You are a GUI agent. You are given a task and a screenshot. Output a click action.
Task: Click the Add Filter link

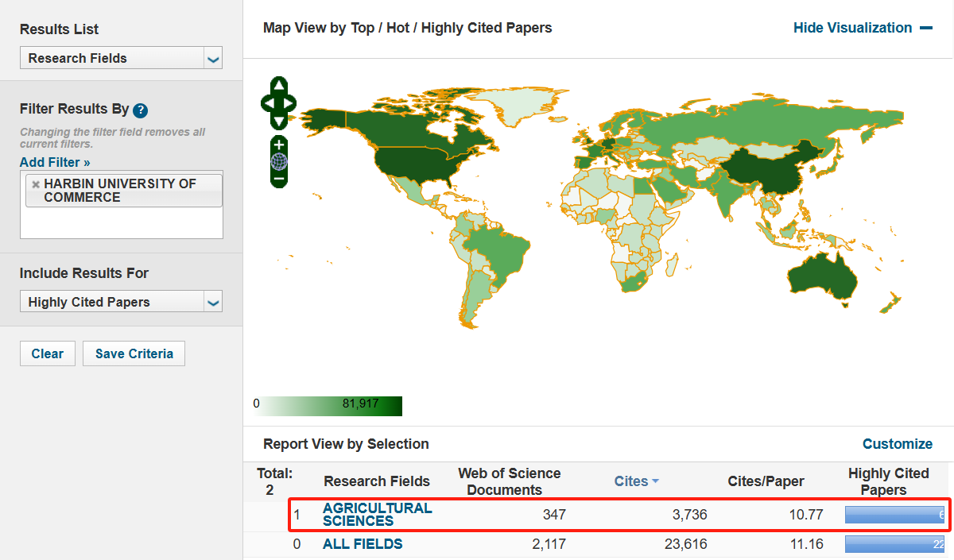tap(55, 162)
